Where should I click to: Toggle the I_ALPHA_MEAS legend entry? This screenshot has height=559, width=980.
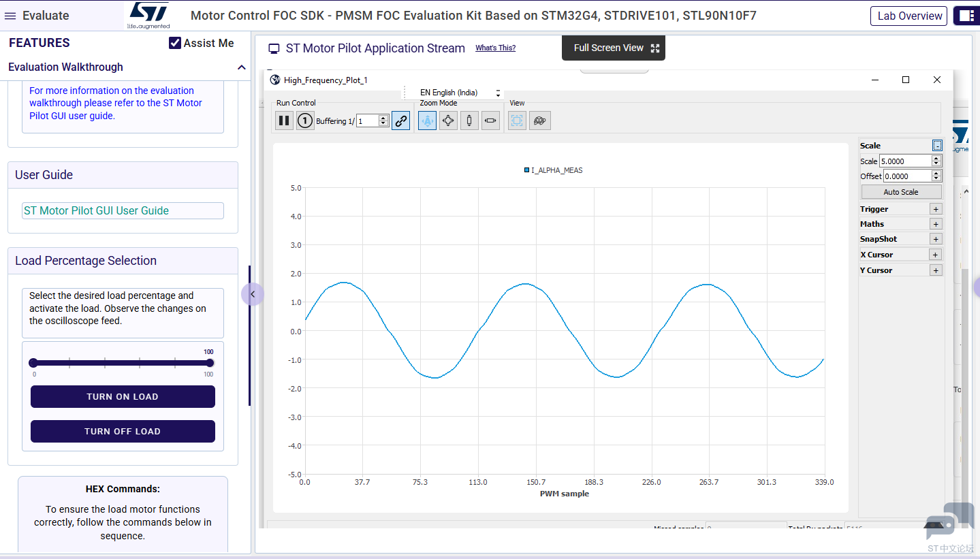pyautogui.click(x=553, y=170)
